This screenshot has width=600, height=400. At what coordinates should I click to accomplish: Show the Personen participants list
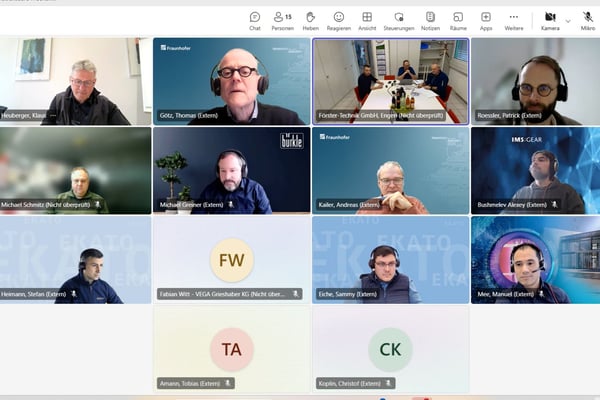tap(283, 20)
